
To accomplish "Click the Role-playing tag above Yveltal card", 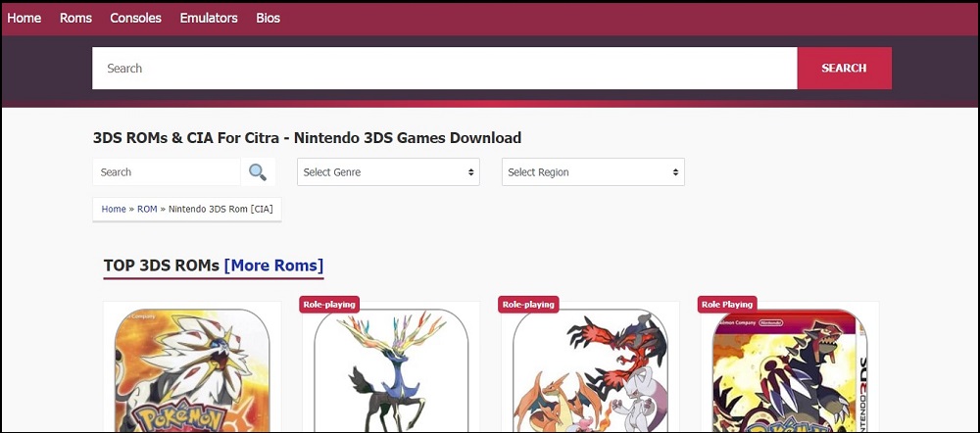I will 529,305.
